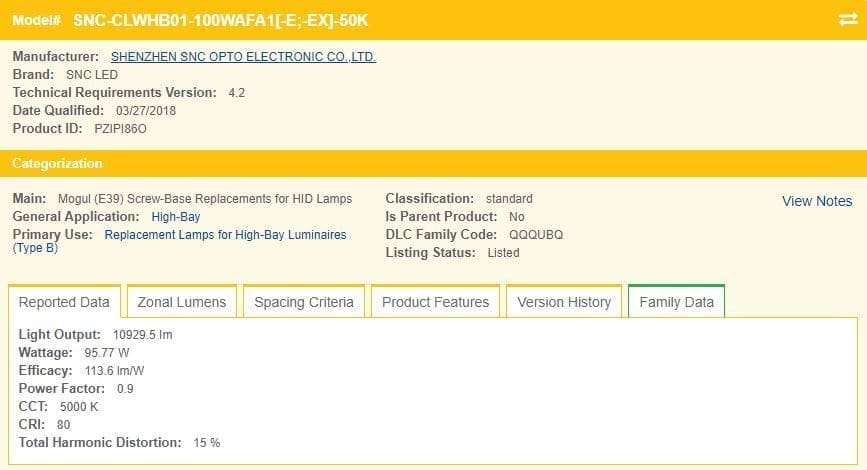Screen dimensions: 867x470
Task: Click the Listing Status value Listed
Action: click(x=503, y=253)
